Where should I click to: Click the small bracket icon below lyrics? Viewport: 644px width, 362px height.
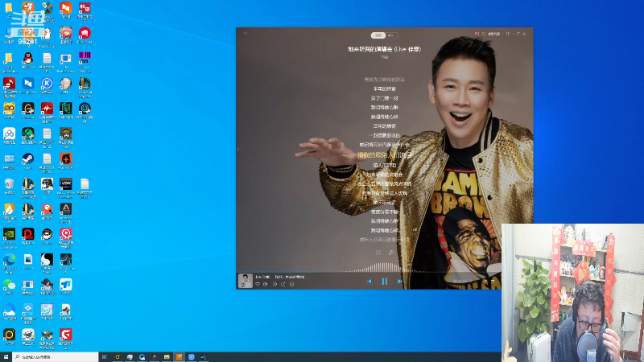point(378,253)
